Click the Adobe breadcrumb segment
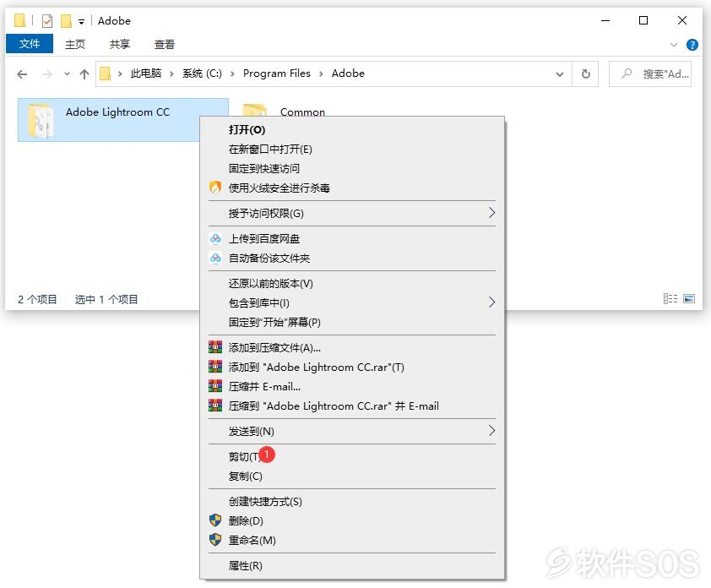 (x=348, y=73)
